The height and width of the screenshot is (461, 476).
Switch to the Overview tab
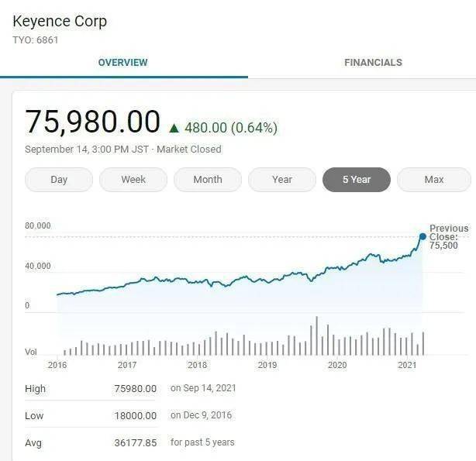coord(122,62)
